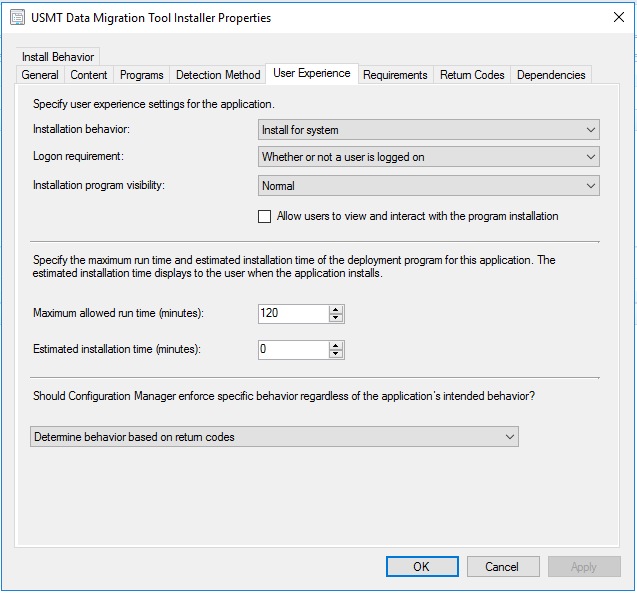Open the Dependencies tab

(551, 75)
